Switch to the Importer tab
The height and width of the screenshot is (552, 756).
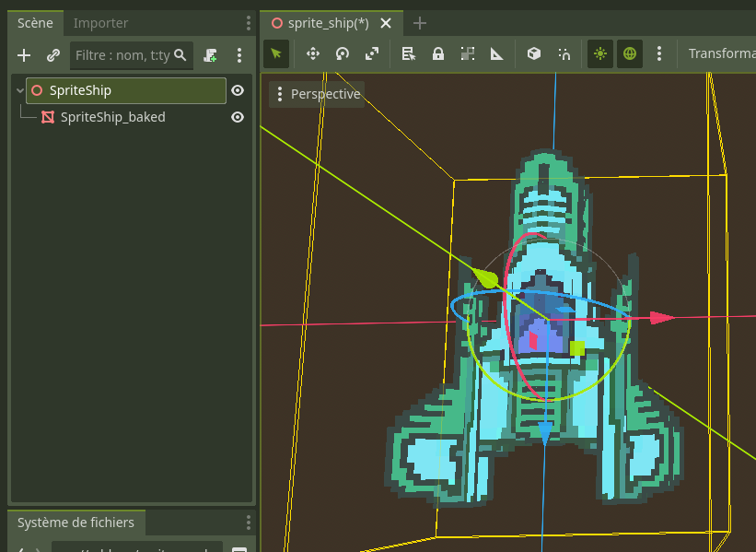(101, 23)
